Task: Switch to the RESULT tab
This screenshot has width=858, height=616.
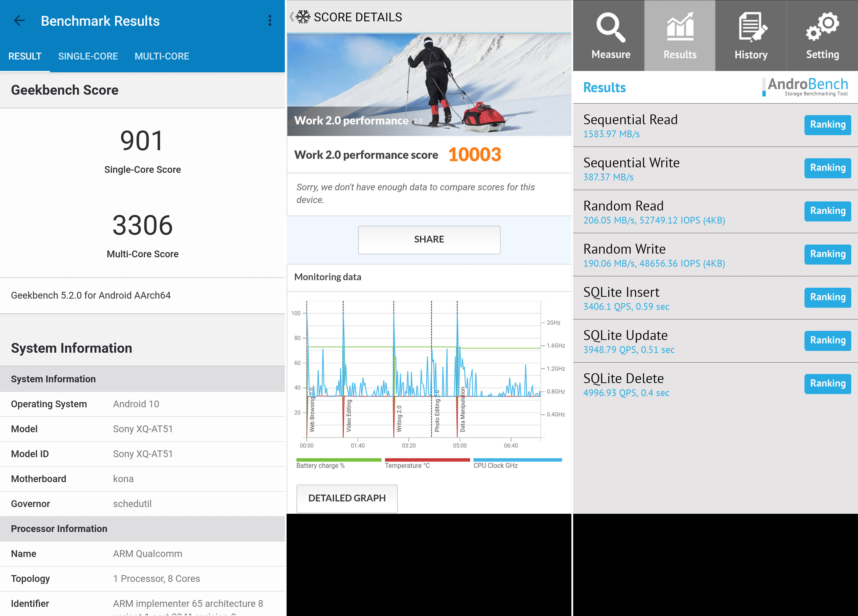Action: pos(25,56)
